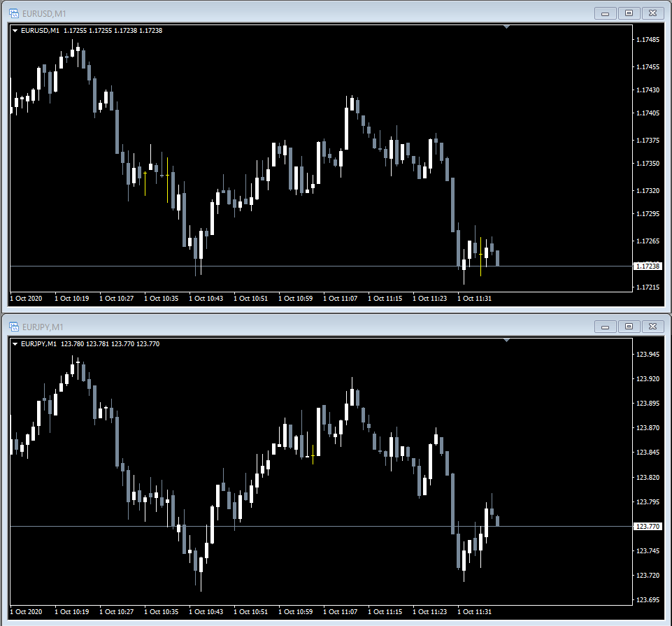
Task: Click price level 1.17350 on the EURUSD scale
Action: 648,164
